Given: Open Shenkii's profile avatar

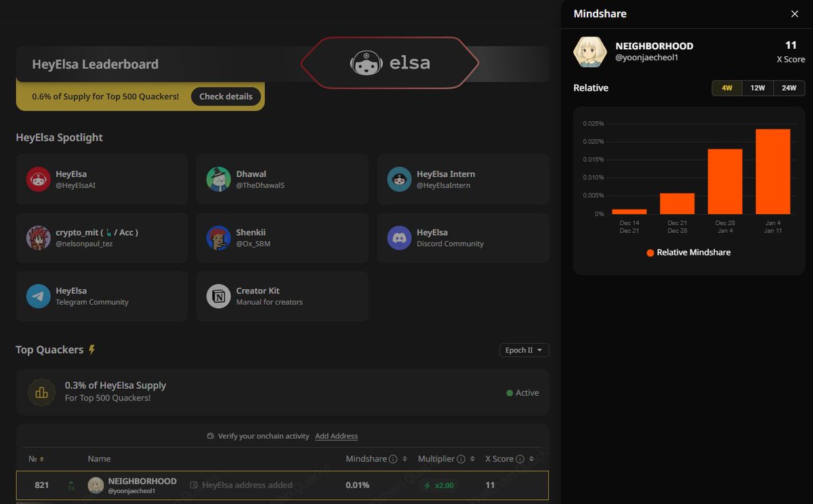Looking at the screenshot, I should click(x=219, y=238).
